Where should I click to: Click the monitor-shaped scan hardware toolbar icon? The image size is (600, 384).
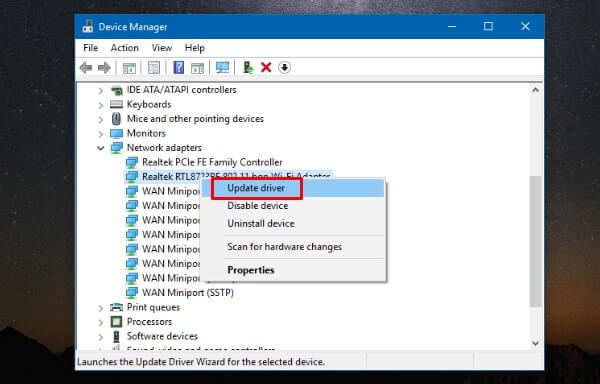(x=222, y=68)
